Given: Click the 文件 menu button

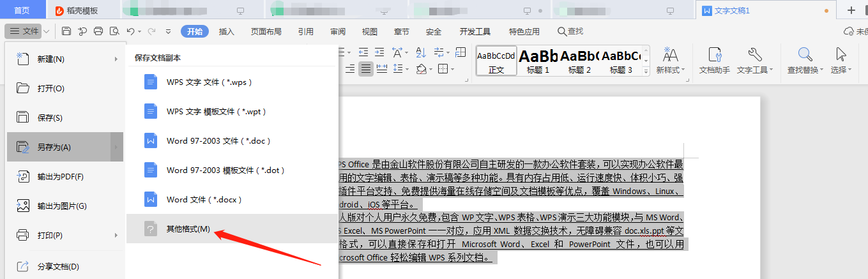Looking at the screenshot, I should 24,31.
